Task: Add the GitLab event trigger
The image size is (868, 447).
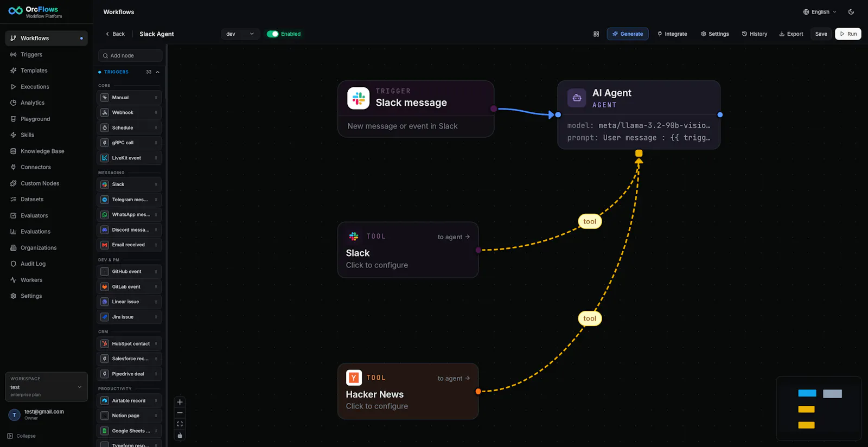Action: pyautogui.click(x=129, y=287)
